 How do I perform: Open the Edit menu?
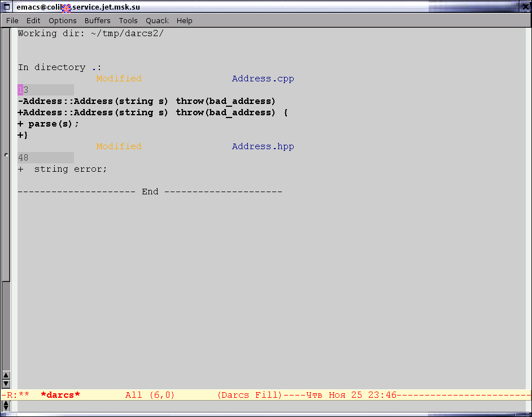(x=33, y=20)
